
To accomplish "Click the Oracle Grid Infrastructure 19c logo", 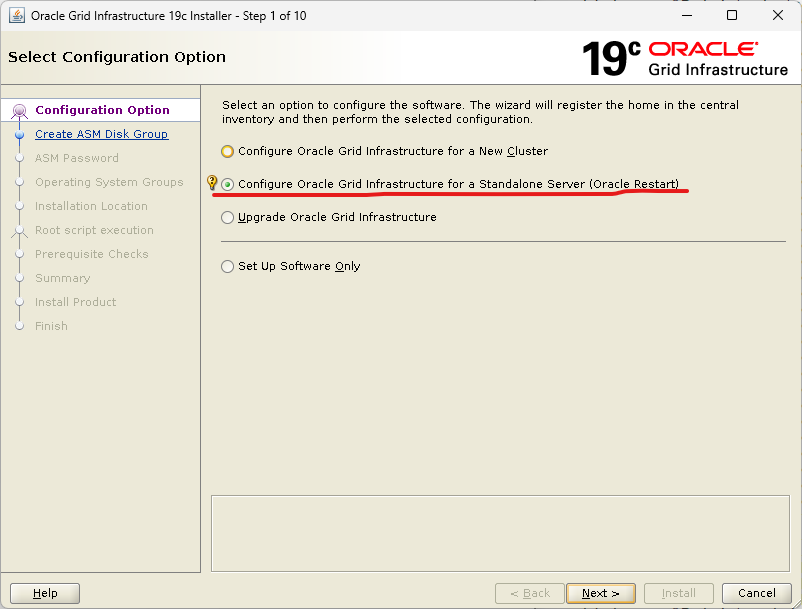I will click(x=685, y=58).
